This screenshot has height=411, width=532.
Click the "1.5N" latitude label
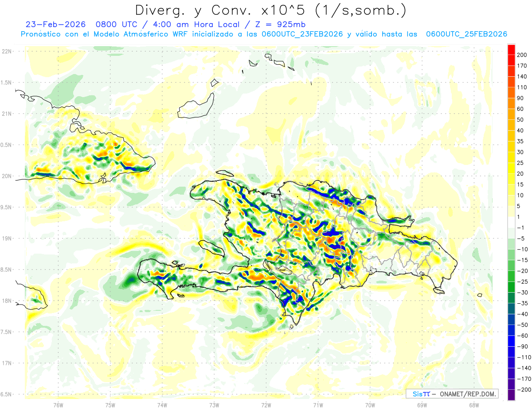(x=7, y=82)
